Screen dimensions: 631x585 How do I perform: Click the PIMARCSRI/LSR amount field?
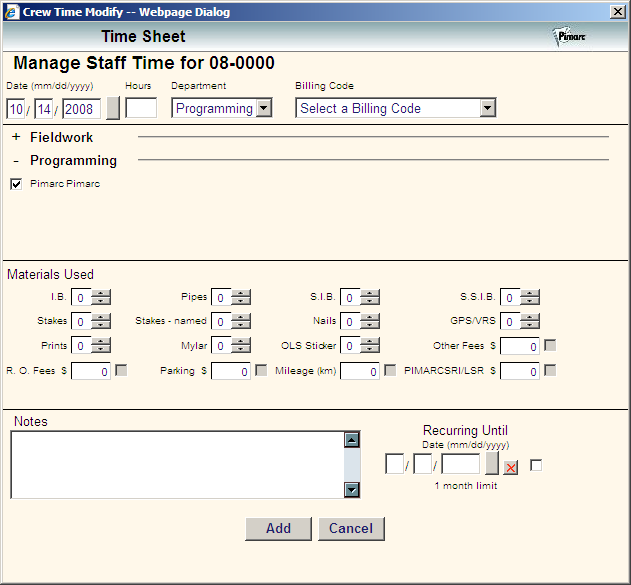[520, 371]
